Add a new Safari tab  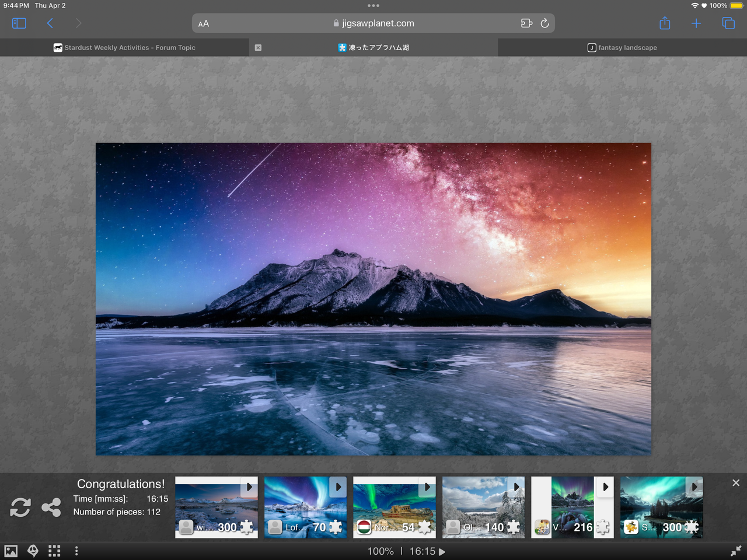click(x=696, y=23)
